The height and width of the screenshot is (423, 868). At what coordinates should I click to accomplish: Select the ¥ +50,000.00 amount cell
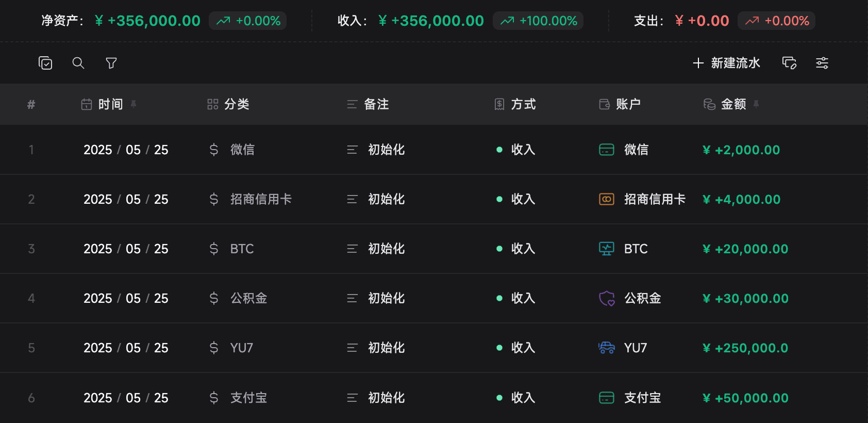pos(745,398)
